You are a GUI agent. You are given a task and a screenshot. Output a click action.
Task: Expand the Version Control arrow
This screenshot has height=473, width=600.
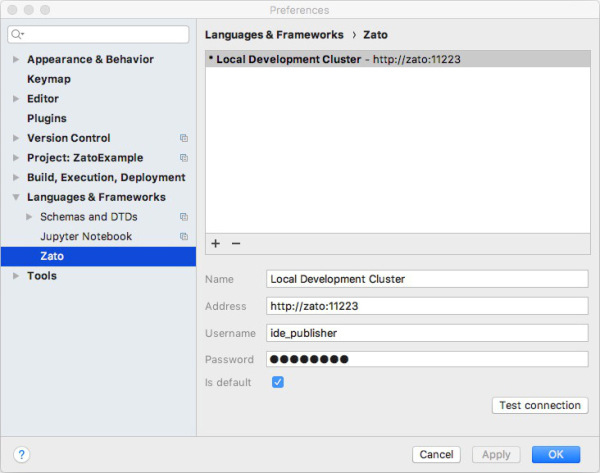pos(16,138)
